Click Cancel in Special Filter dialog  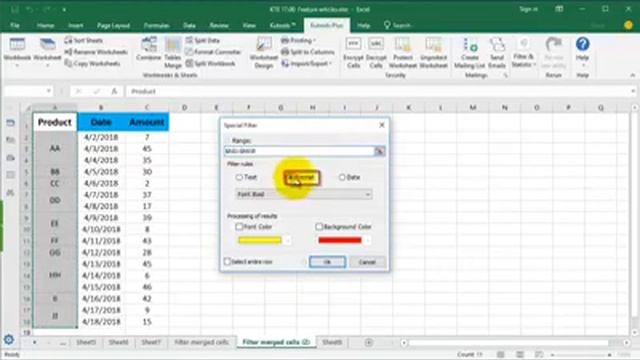[367, 262]
